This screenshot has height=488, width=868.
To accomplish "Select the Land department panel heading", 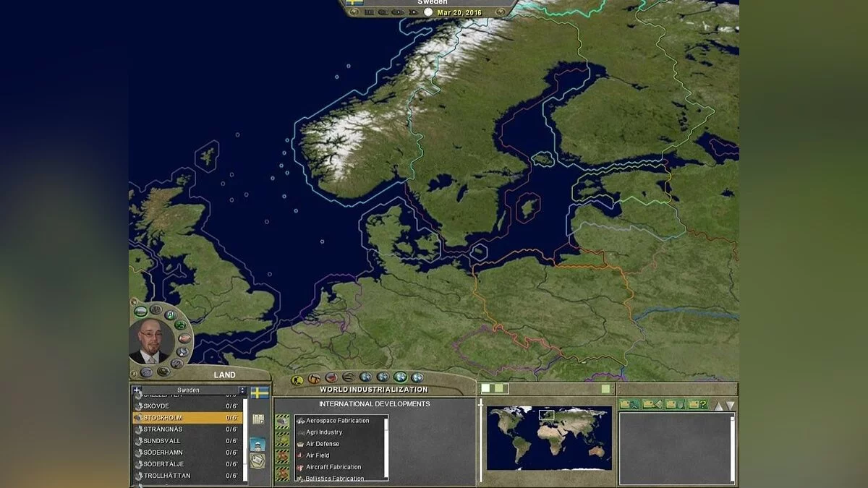I will 224,374.
